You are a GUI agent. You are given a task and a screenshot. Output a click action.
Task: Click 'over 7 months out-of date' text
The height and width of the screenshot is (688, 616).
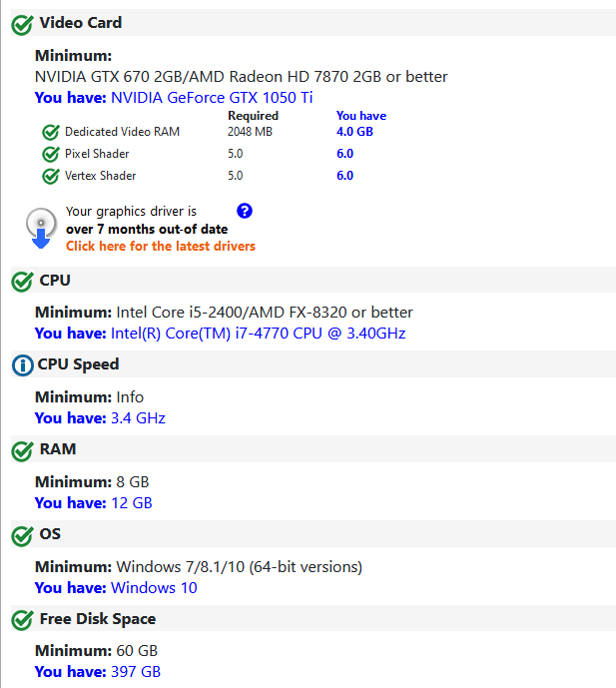coord(147,229)
